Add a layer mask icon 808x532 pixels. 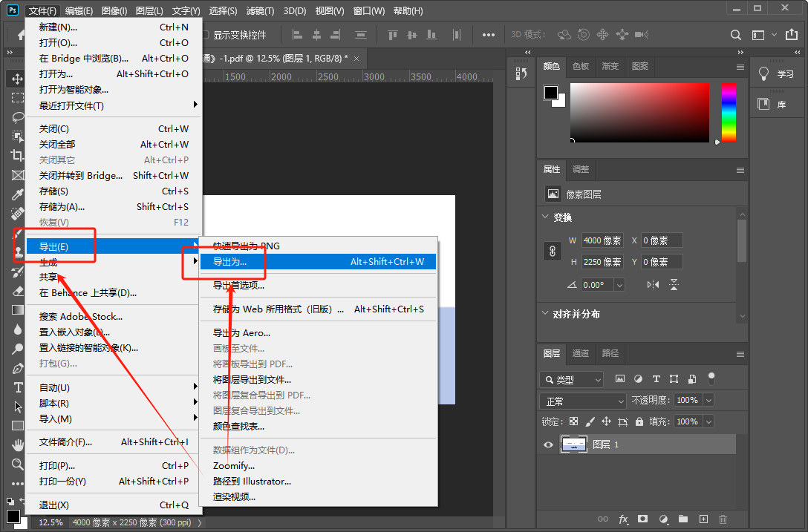[x=642, y=519]
